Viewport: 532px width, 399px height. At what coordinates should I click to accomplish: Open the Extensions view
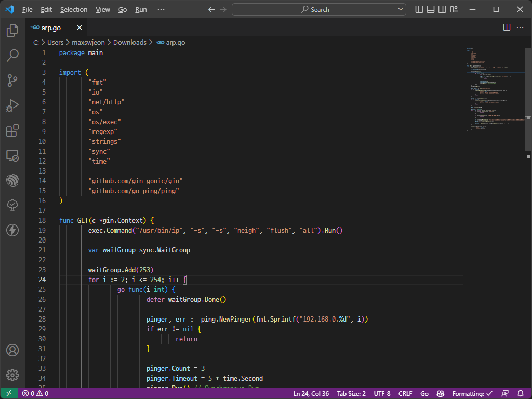12,131
